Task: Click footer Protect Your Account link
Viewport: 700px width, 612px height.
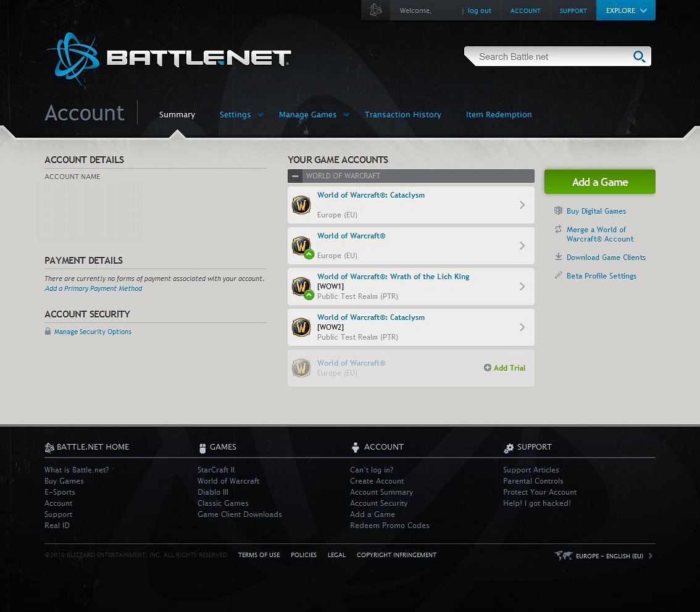Action: point(540,492)
